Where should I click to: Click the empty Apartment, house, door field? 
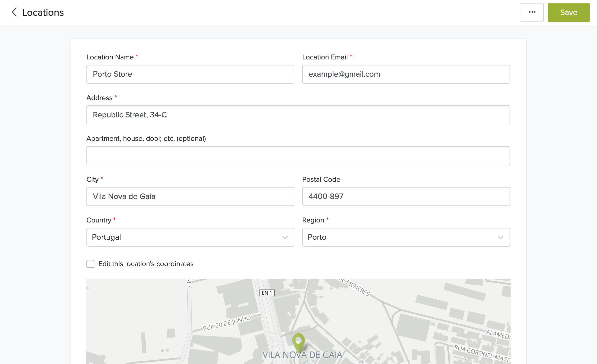[x=298, y=156]
